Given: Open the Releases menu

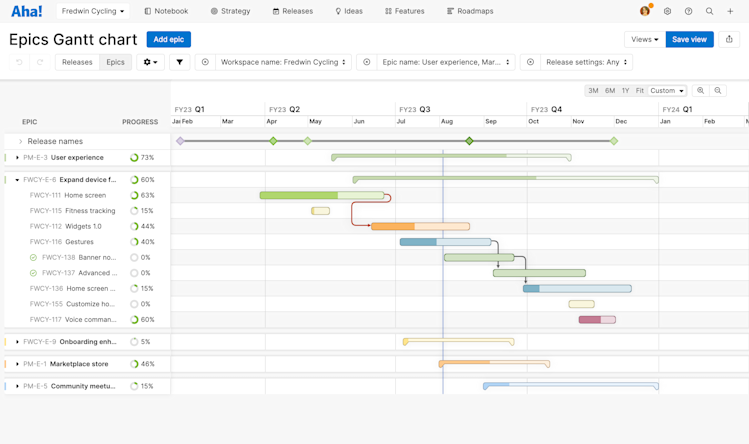Looking at the screenshot, I should pos(293,11).
